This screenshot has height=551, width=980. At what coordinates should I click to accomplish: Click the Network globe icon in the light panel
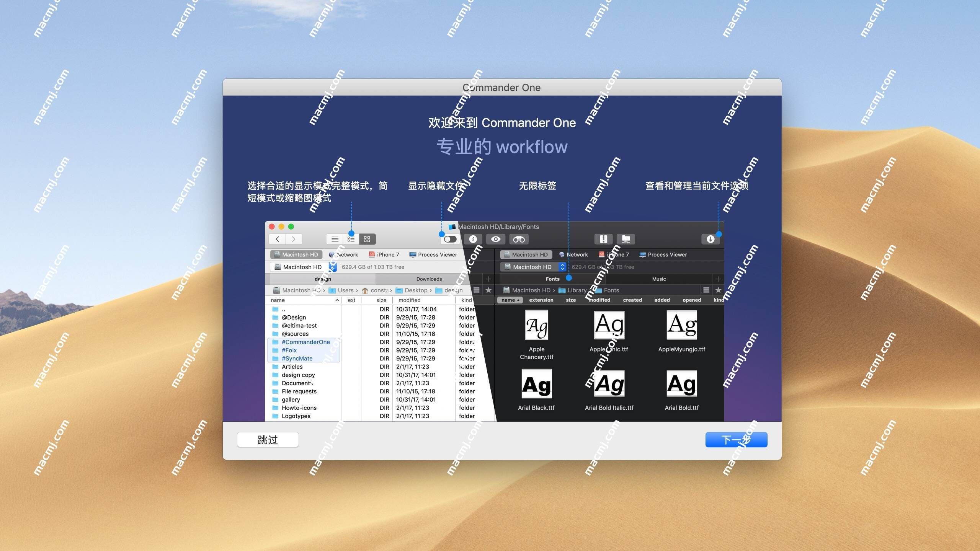[x=332, y=255]
